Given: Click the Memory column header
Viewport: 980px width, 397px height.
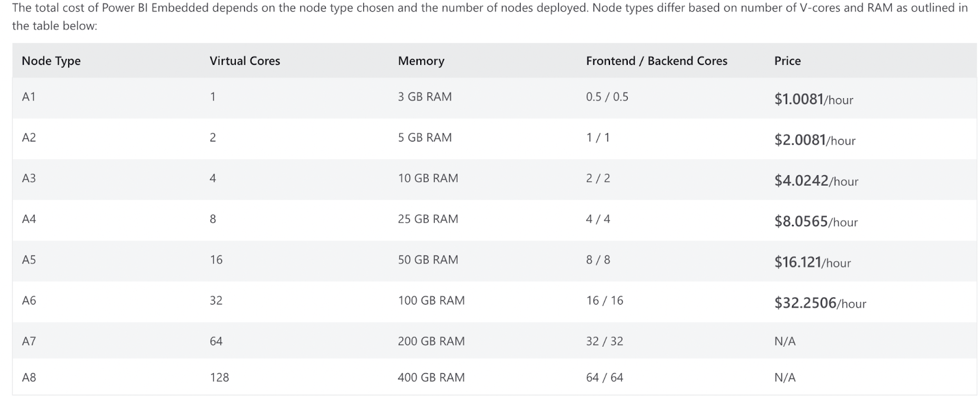Looking at the screenshot, I should [x=421, y=61].
